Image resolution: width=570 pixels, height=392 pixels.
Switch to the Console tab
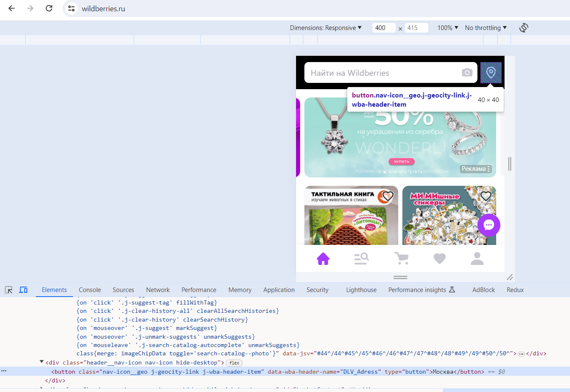coord(90,290)
